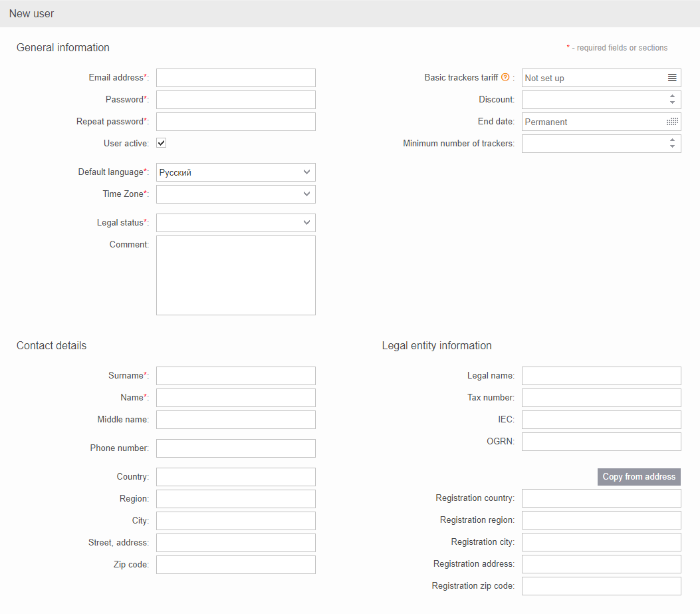
Task: Open the Legal status dropdown
Action: [x=235, y=223]
